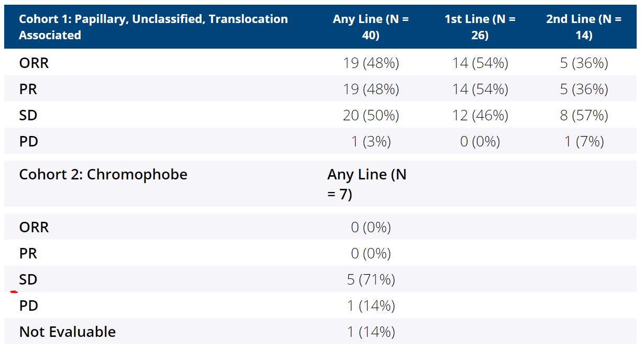
Task: Click the 20 (50%) SD value
Action: point(371,115)
